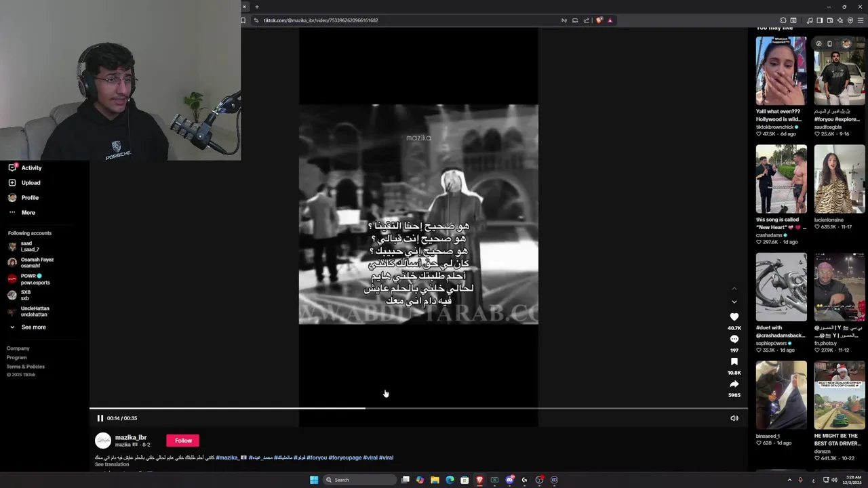868x488 pixels.
Task: Click the browser address bar URL
Action: point(321,20)
